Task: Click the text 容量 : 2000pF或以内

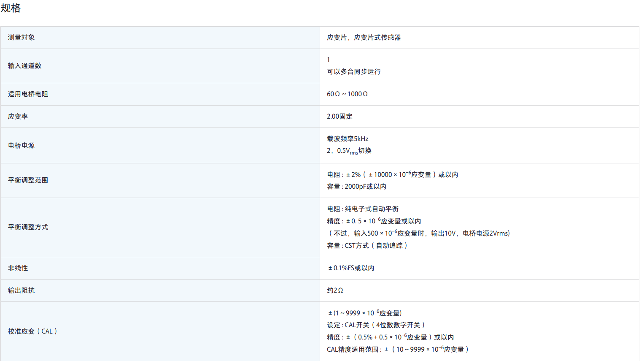Action: (x=357, y=187)
